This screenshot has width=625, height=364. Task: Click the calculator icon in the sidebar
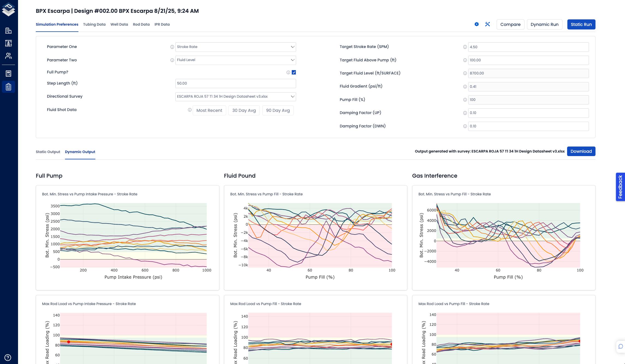pyautogui.click(x=8, y=73)
